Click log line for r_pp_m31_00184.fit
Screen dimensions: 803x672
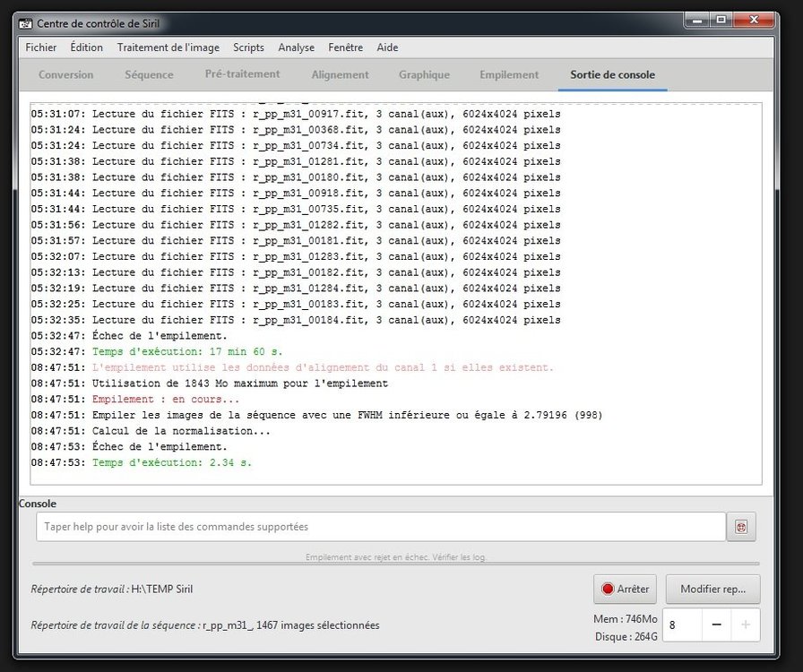296,320
